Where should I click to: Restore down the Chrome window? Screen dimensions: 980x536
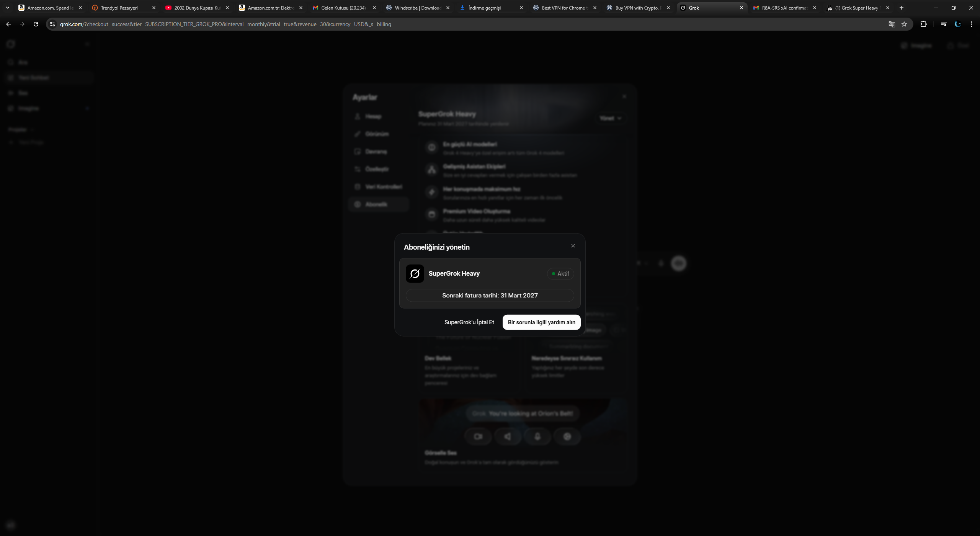coord(954,8)
